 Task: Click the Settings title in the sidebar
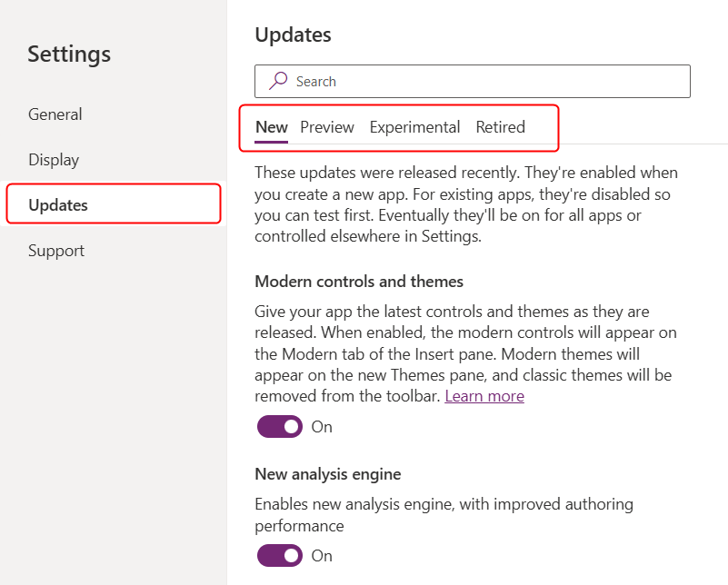[x=69, y=54]
